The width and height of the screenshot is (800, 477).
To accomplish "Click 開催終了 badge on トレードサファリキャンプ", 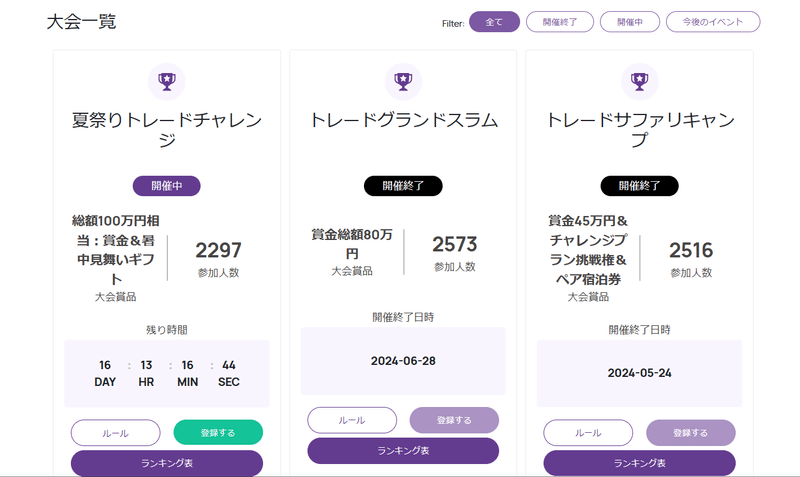I will point(639,186).
